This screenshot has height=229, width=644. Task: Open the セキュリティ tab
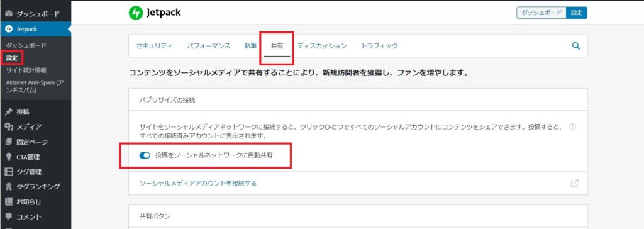[155, 46]
